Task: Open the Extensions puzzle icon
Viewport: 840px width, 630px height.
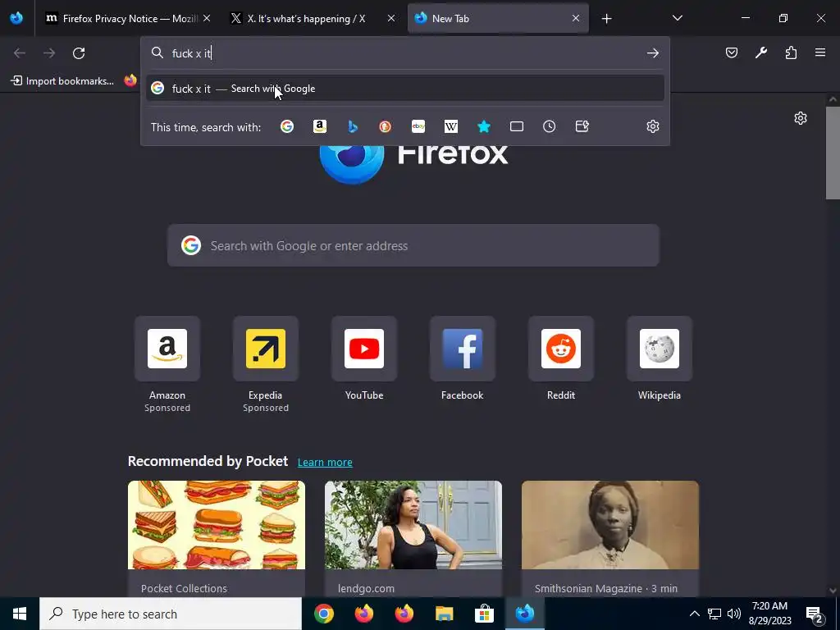Action: [791, 52]
